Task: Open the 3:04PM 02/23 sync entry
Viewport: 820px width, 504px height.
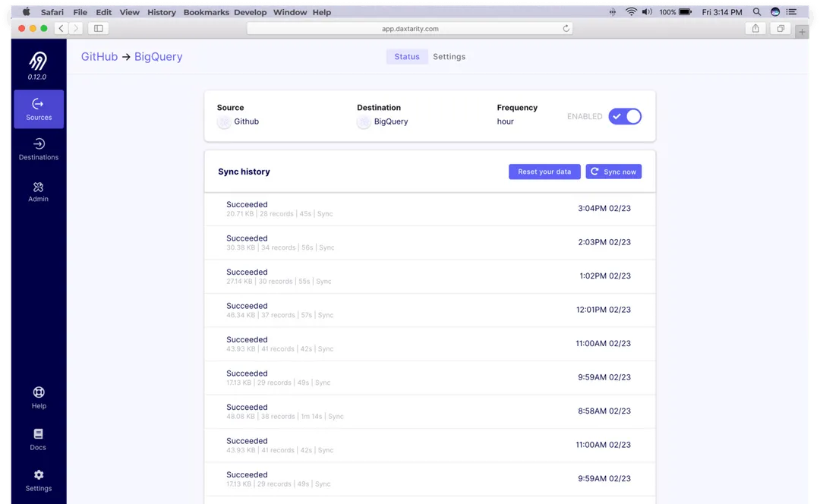Action: coord(430,209)
